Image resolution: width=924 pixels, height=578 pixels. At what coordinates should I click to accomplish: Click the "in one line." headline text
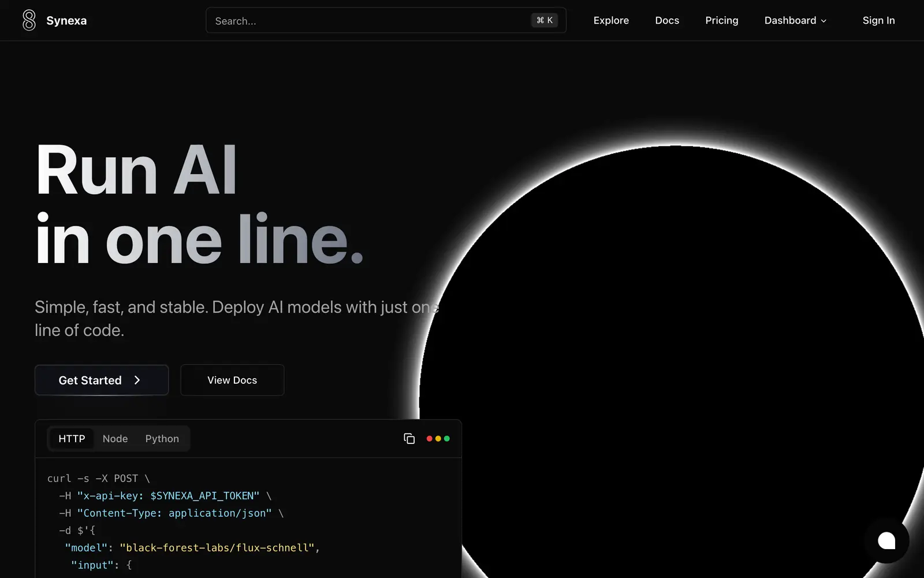[199, 239]
